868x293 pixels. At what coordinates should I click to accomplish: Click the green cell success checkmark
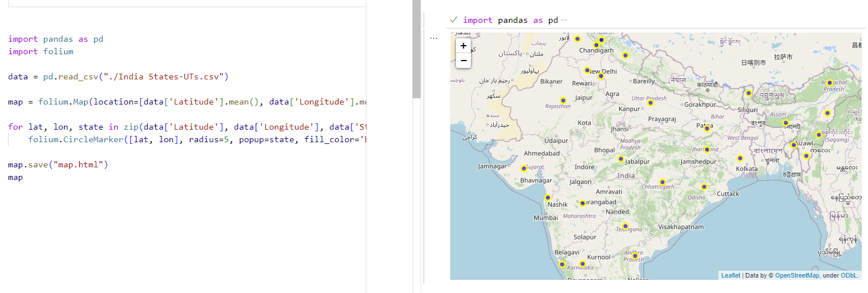point(454,20)
